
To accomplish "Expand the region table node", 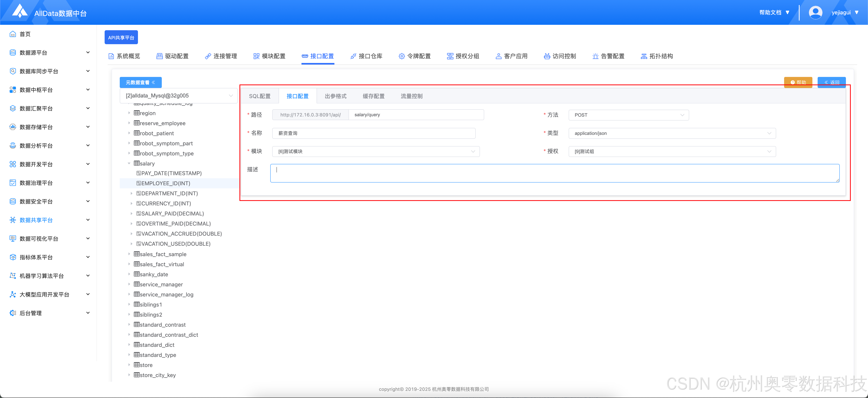I will coord(129,113).
